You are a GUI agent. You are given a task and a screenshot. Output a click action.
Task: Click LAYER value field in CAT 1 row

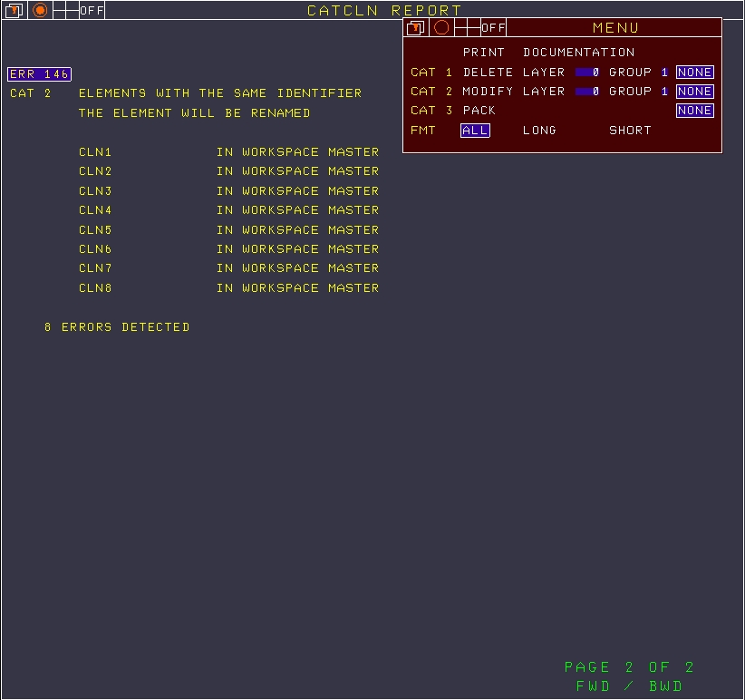586,73
